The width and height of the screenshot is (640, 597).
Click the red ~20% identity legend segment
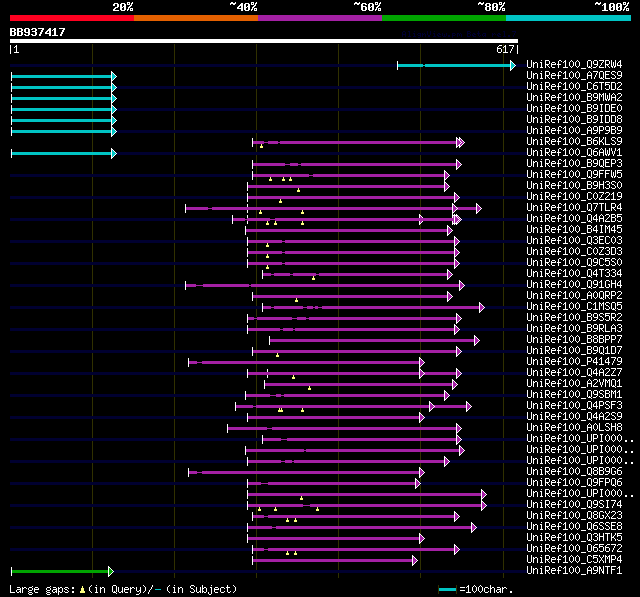coord(72,18)
